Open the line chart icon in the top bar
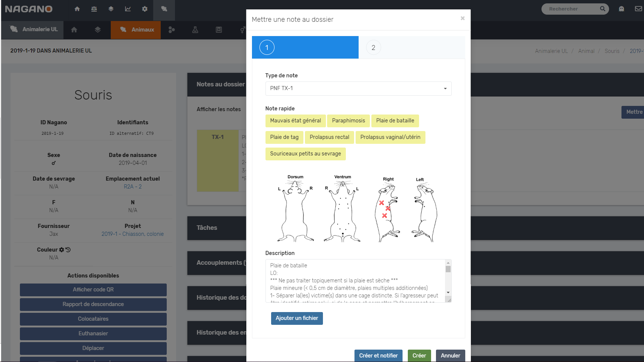 pyautogui.click(x=128, y=9)
